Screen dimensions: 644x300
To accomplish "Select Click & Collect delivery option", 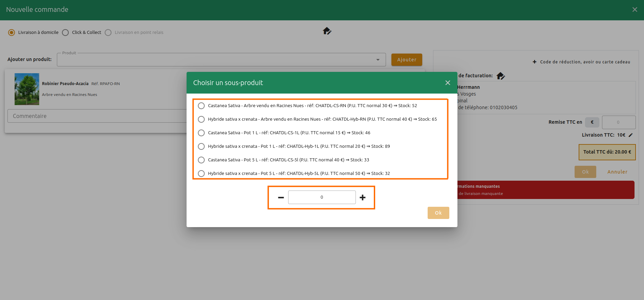I will (66, 33).
